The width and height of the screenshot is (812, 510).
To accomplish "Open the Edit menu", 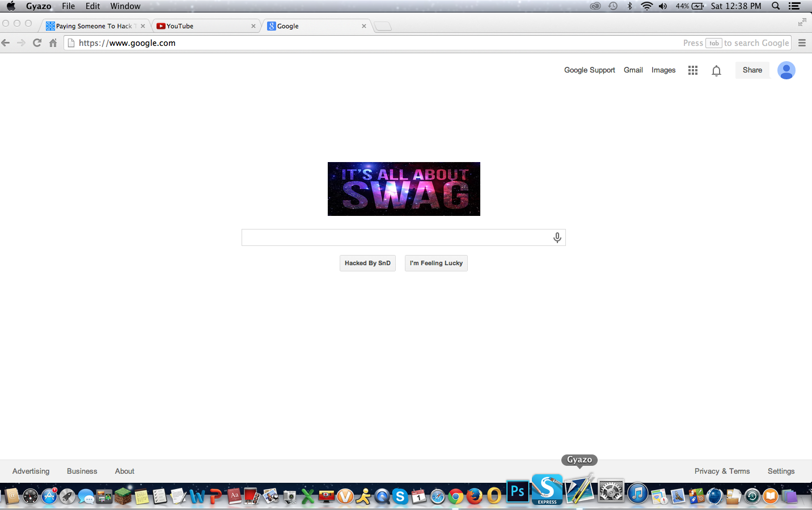I will [x=93, y=6].
